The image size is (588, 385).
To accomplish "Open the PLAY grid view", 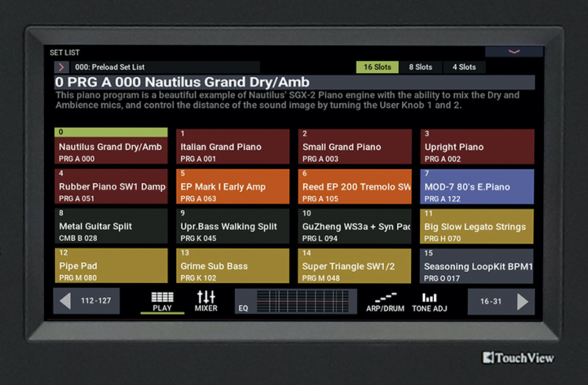I will click(x=162, y=302).
